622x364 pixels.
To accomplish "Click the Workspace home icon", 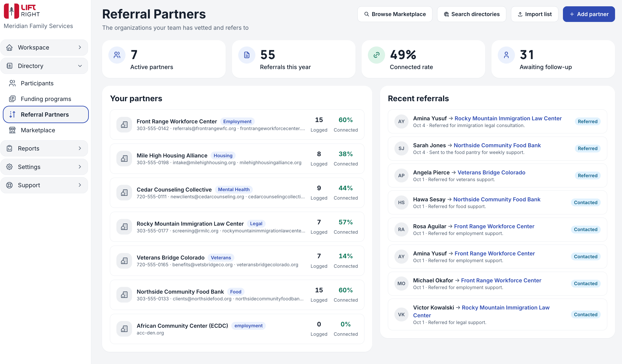I will [9, 47].
